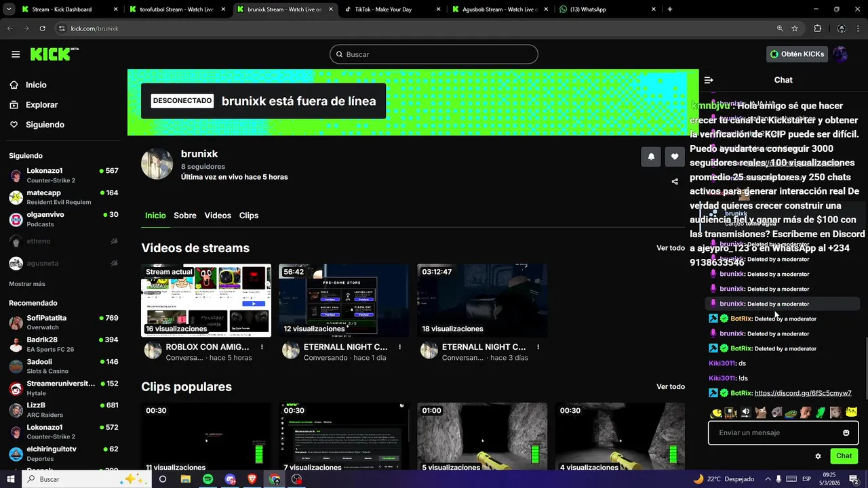Open the emoji picker in chat input

pos(846,433)
